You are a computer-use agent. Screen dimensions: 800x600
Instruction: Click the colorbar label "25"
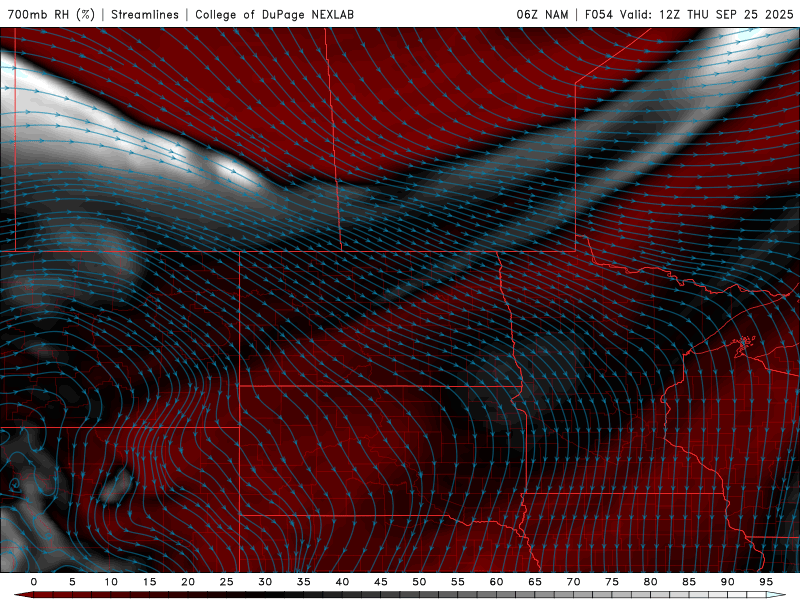(227, 582)
